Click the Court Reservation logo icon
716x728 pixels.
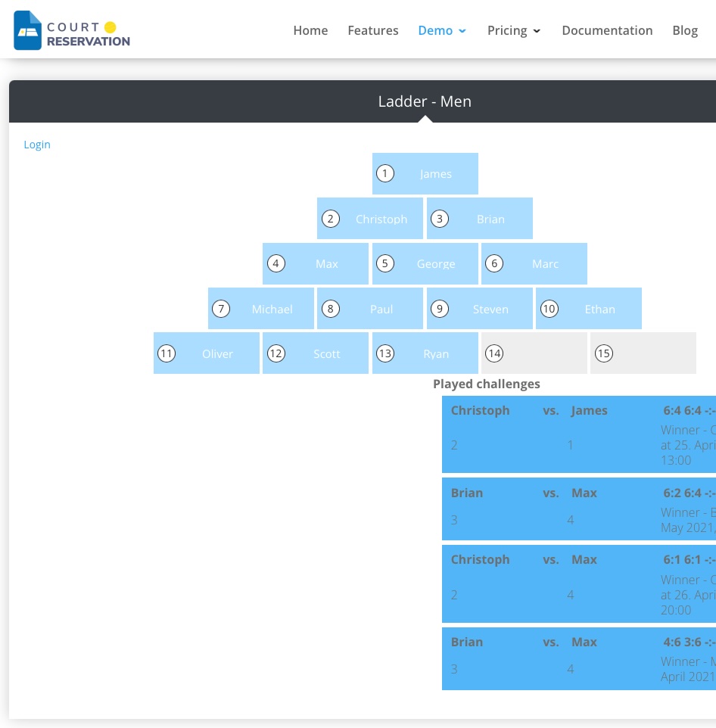(27, 30)
